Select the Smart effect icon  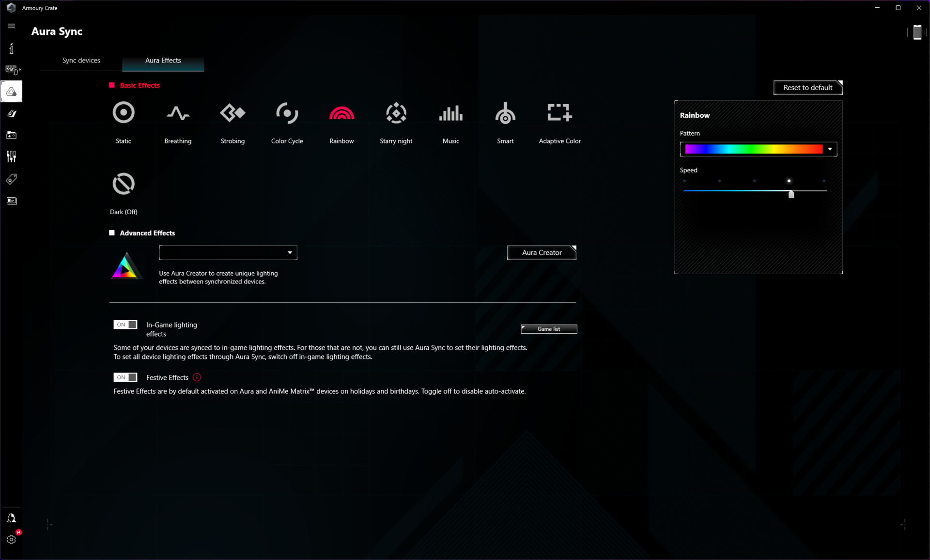pyautogui.click(x=505, y=113)
